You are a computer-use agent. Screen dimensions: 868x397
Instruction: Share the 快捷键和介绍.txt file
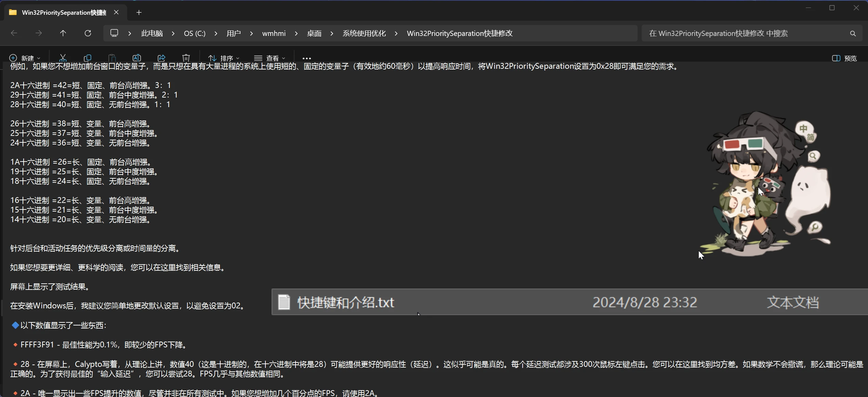[162, 57]
